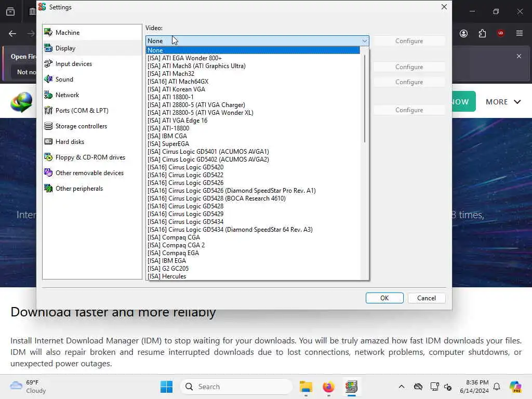Open Input devices settings

(92, 64)
